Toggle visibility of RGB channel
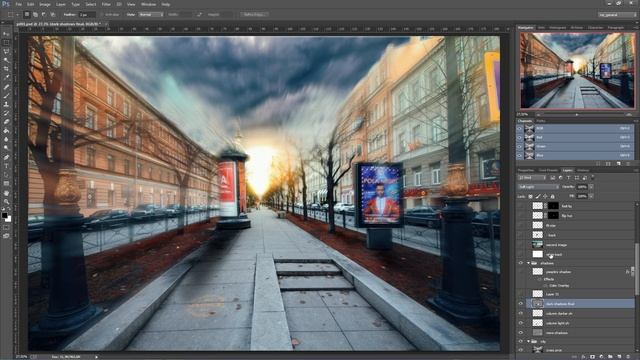 (x=520, y=128)
